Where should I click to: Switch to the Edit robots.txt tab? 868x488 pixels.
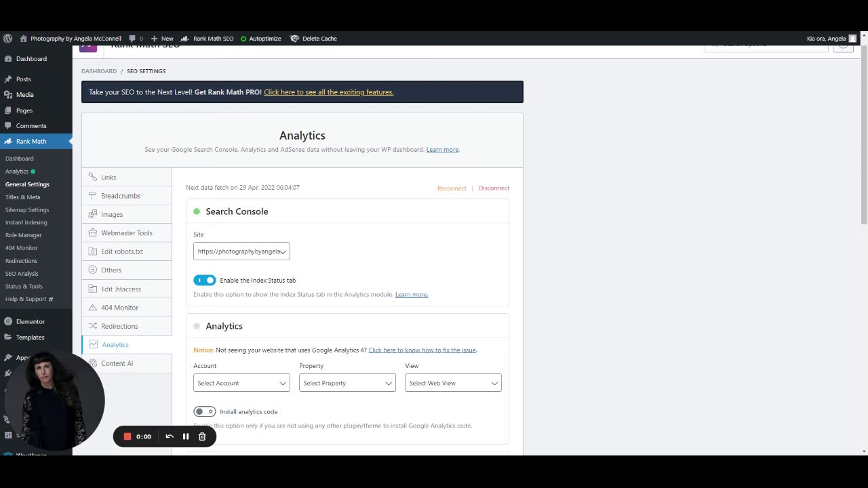pos(127,251)
